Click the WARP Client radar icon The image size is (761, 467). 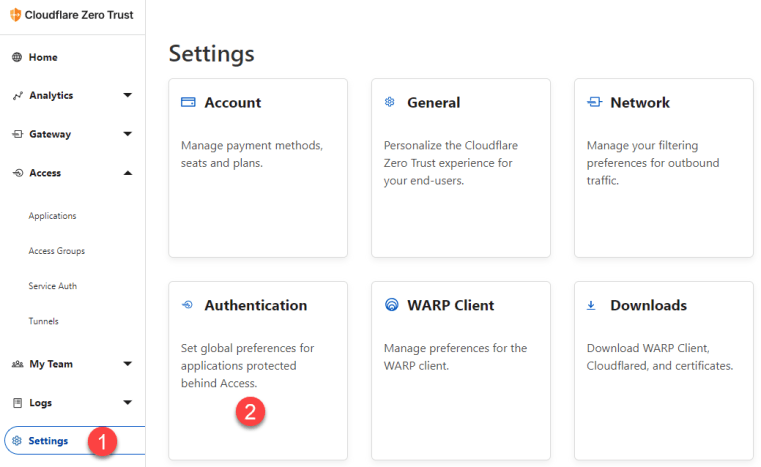[x=392, y=304]
